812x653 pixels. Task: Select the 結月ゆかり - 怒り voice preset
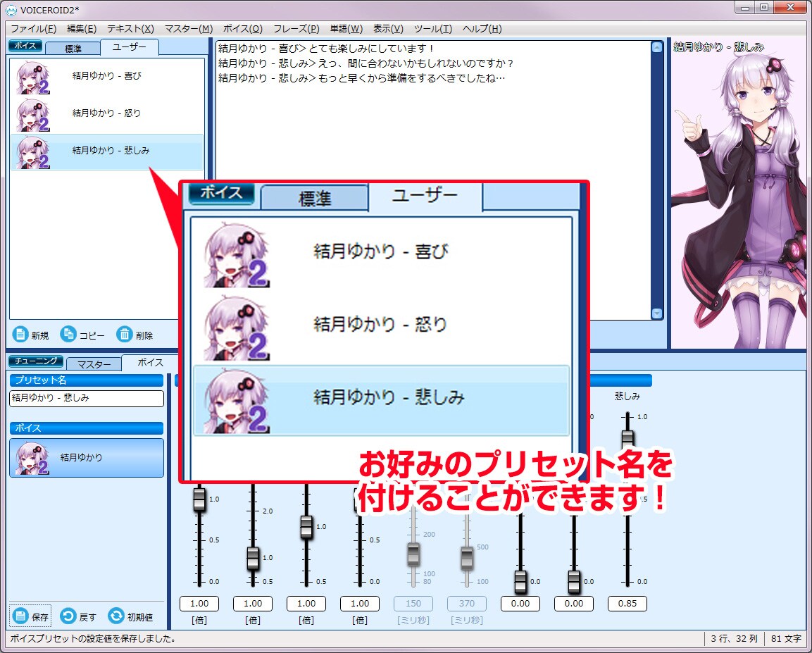pos(107,114)
